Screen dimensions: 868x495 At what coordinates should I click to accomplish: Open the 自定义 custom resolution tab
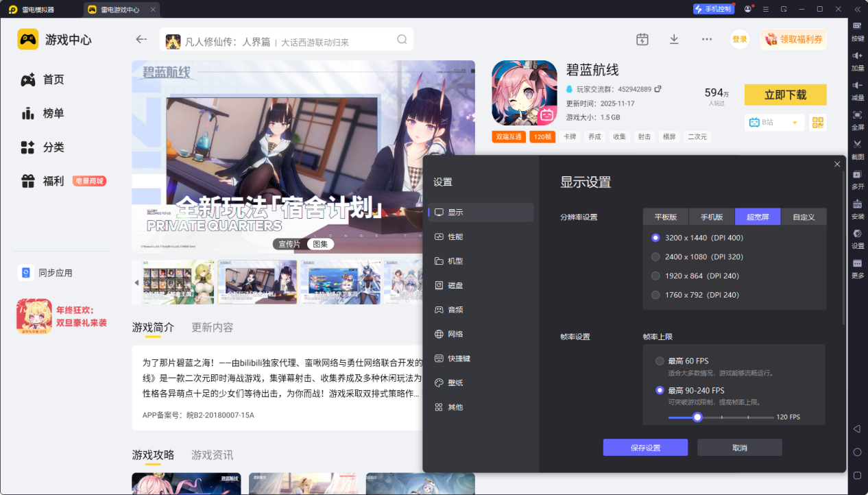click(x=804, y=216)
